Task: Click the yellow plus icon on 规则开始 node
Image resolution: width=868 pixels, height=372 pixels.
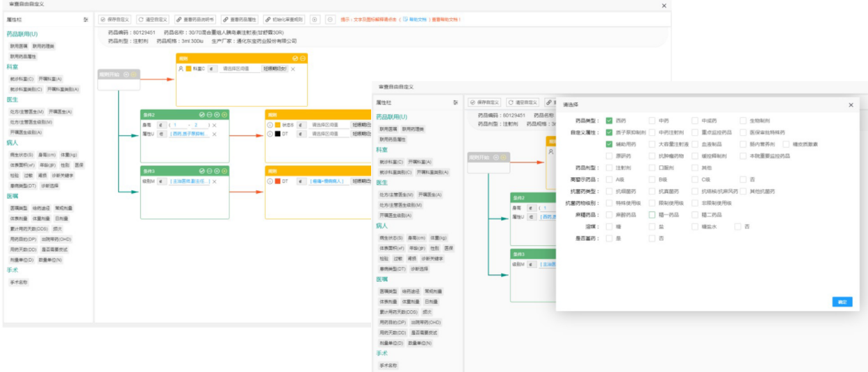Action: (x=134, y=74)
